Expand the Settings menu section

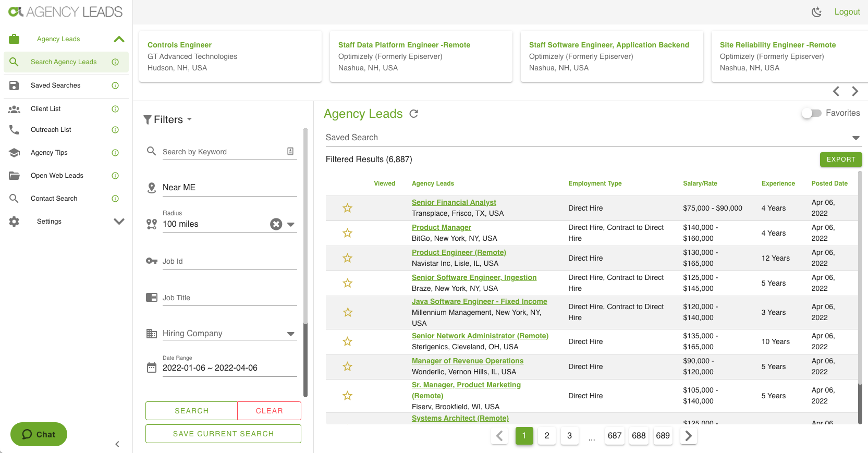point(119,222)
